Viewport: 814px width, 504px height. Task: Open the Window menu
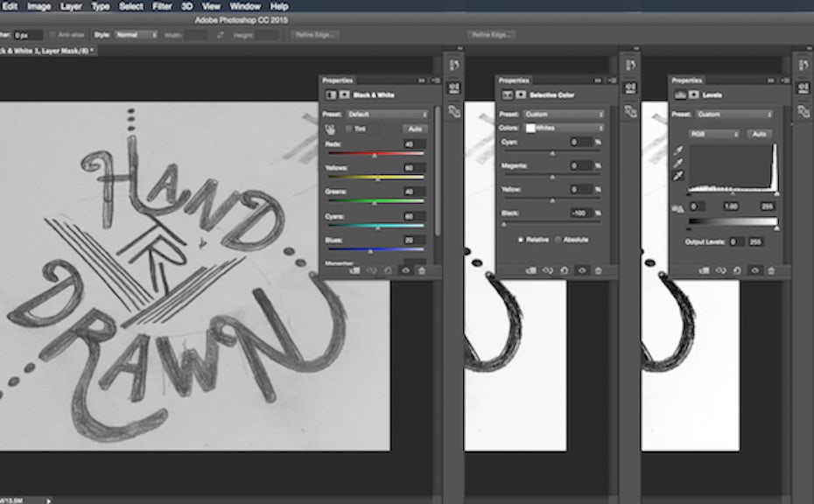(245, 6)
